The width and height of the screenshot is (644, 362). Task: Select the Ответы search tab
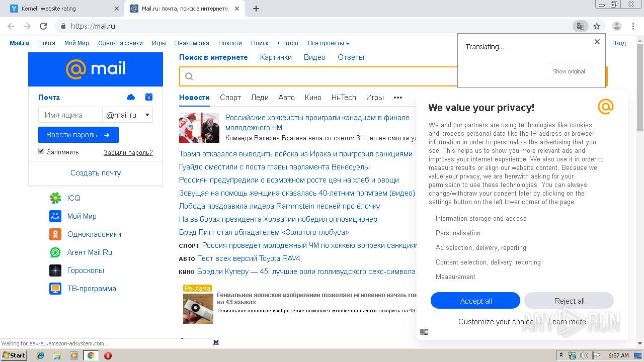tap(351, 57)
